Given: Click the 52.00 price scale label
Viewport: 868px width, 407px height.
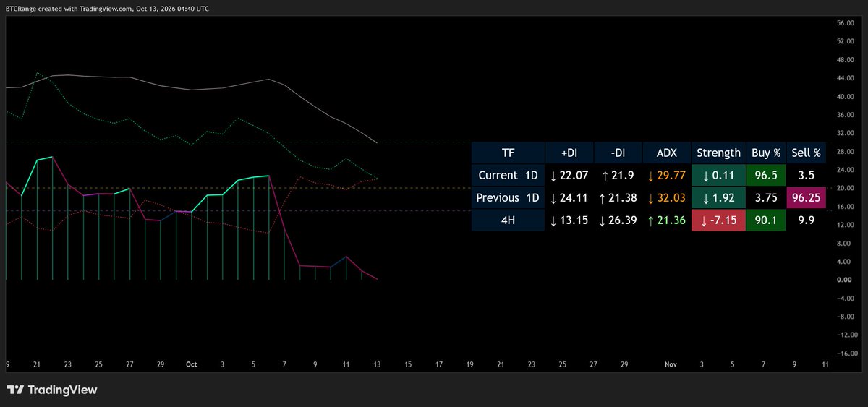Looking at the screenshot, I should point(846,41).
